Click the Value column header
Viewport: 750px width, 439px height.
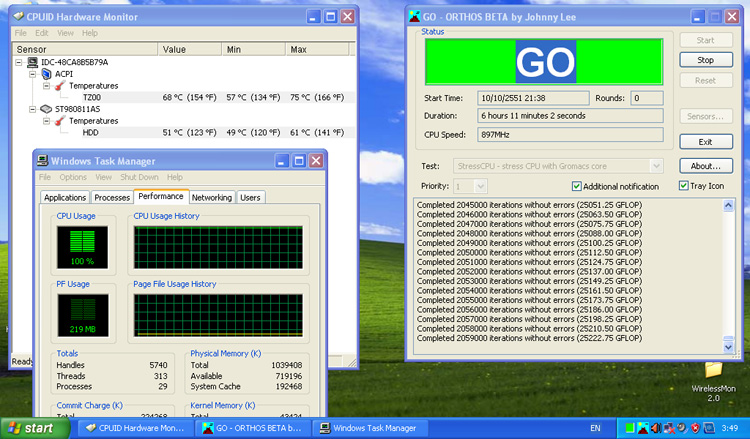tap(189, 49)
